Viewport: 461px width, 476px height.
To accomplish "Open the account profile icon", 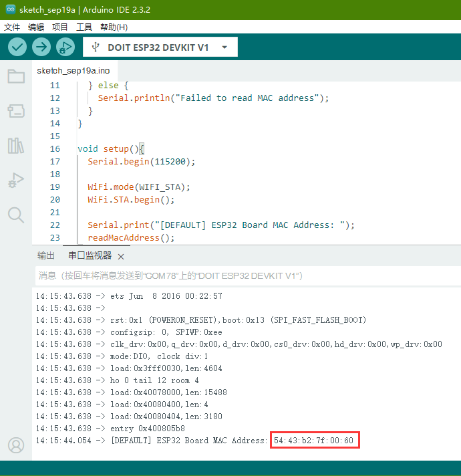I will tap(16, 445).
